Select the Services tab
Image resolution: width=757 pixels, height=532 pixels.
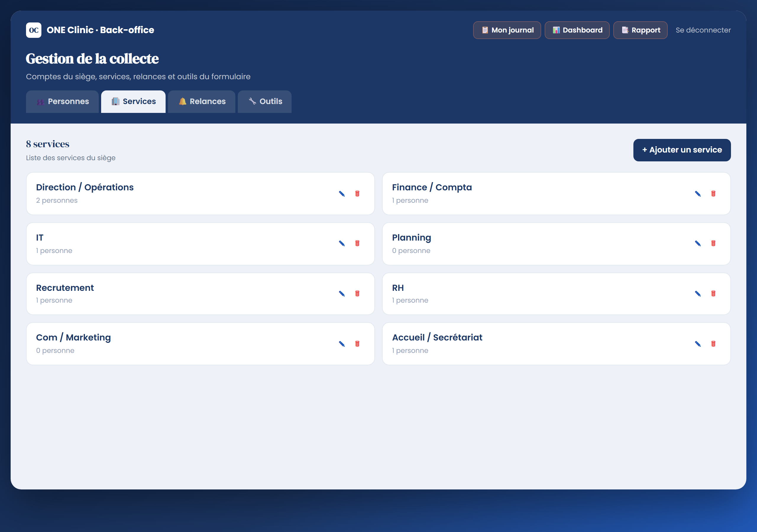133,101
